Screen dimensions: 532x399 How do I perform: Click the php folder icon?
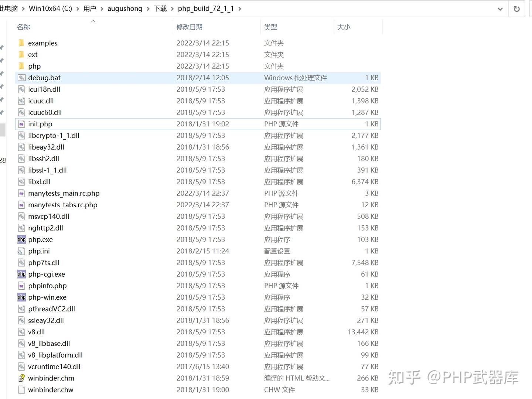[21, 66]
